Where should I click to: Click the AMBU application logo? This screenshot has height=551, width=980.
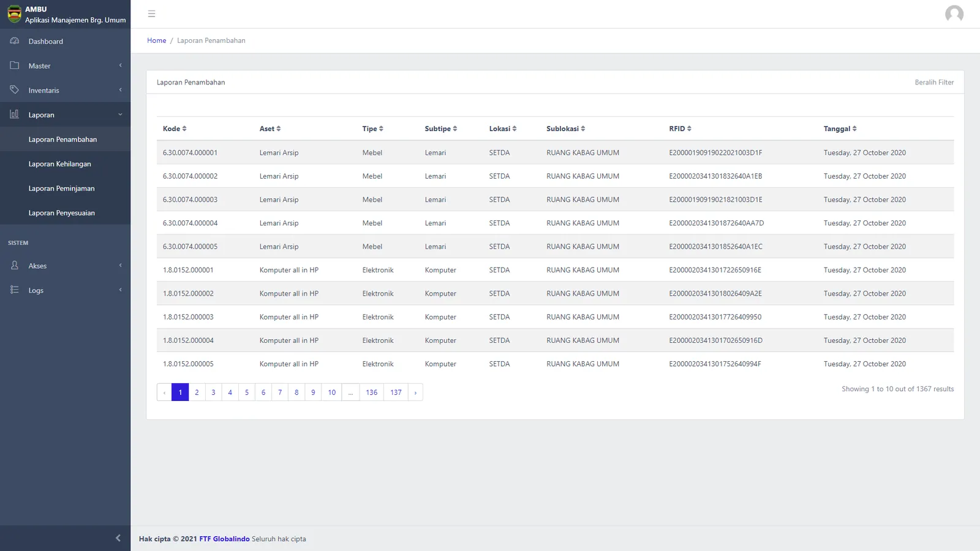[14, 14]
